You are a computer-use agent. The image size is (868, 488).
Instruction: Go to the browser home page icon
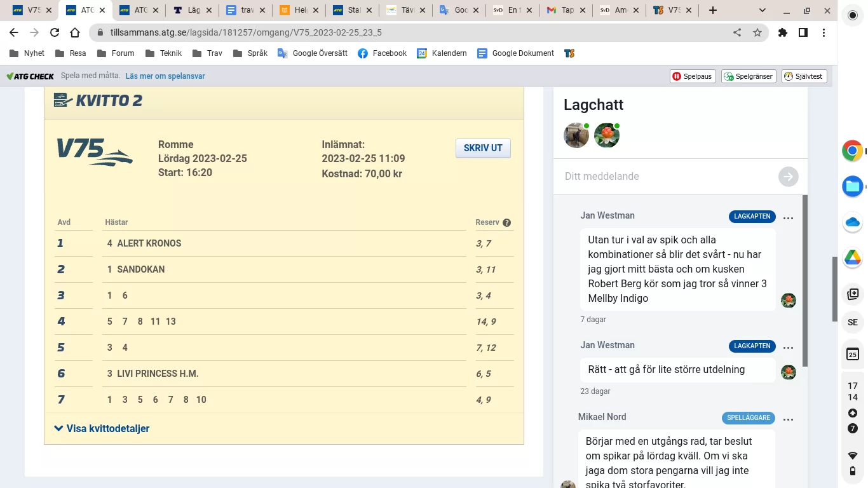75,32
